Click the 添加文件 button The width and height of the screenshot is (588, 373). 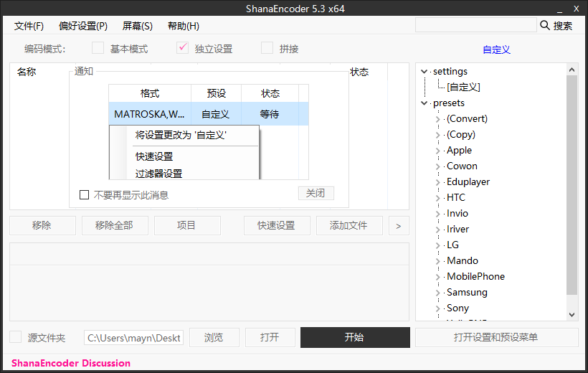click(349, 225)
